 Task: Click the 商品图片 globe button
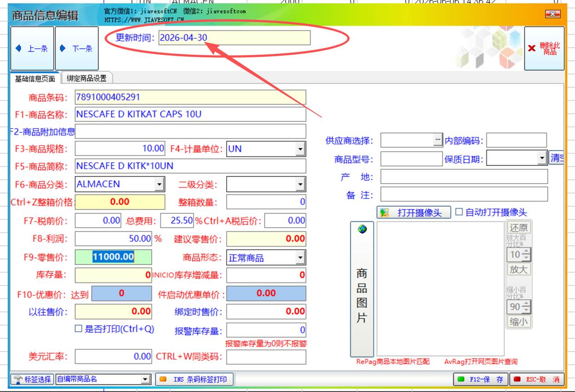362,289
